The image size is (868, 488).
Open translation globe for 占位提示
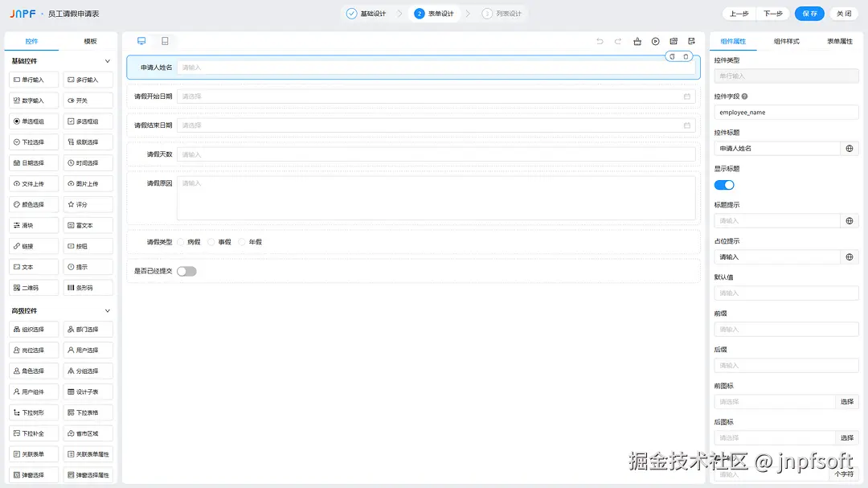pos(850,257)
